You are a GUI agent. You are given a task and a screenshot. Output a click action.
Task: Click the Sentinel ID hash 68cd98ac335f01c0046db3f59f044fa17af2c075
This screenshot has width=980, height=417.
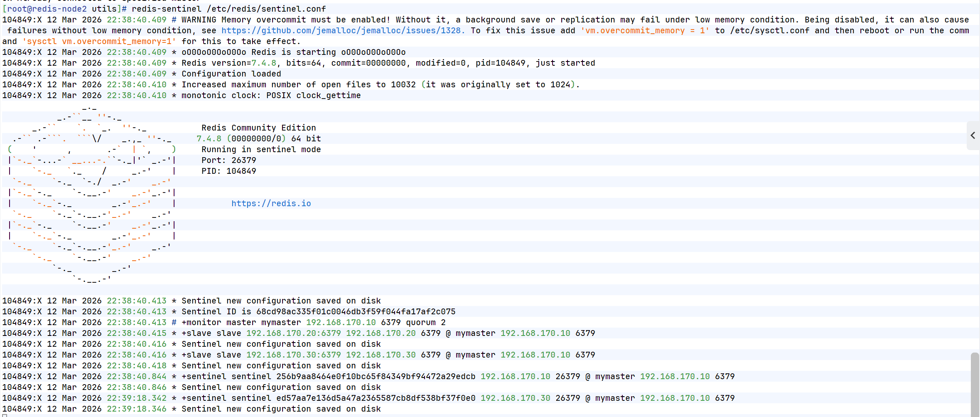tap(356, 311)
